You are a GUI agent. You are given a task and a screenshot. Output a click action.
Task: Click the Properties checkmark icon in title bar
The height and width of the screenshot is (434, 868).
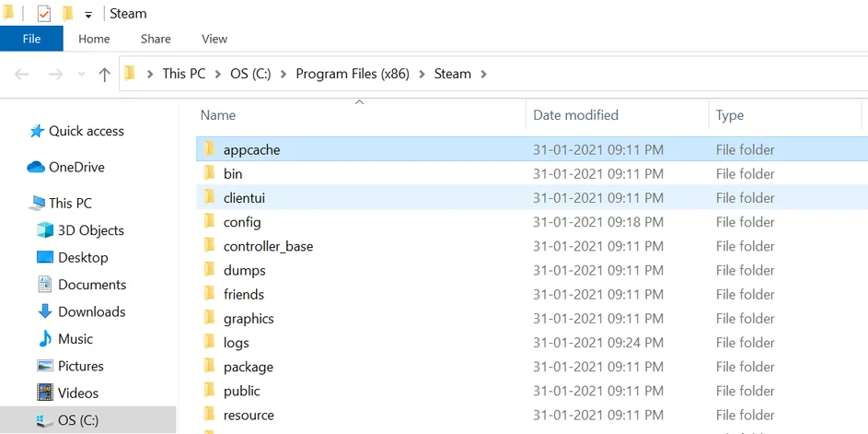(x=43, y=14)
